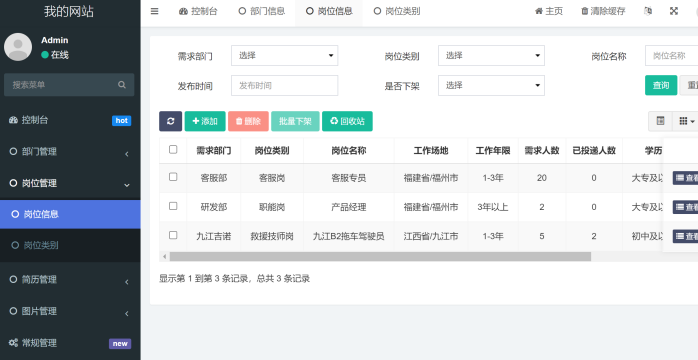Open the 是否下架 dropdown

pos(491,85)
